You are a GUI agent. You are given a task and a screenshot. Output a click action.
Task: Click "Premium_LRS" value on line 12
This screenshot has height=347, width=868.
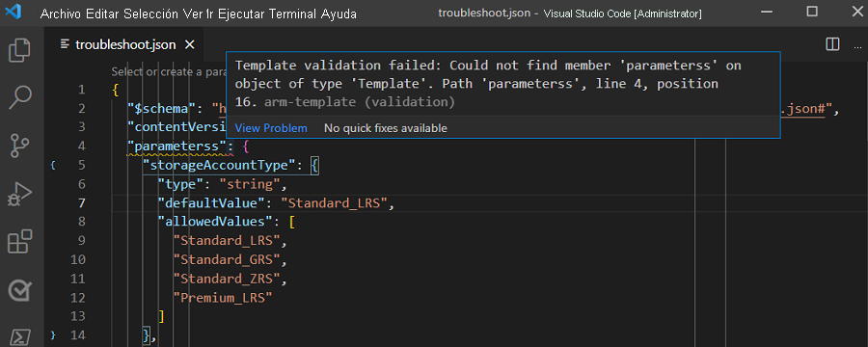(223, 298)
